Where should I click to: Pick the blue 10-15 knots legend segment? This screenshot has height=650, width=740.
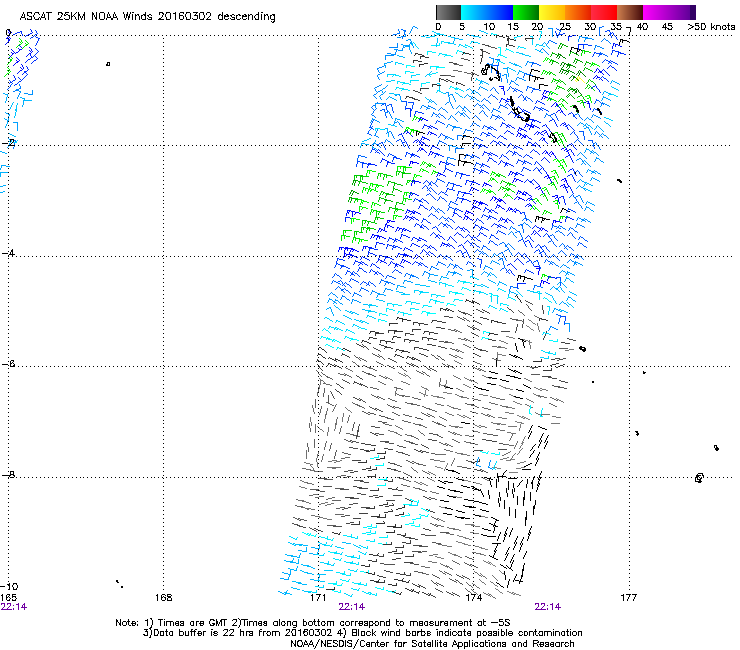(500, 12)
